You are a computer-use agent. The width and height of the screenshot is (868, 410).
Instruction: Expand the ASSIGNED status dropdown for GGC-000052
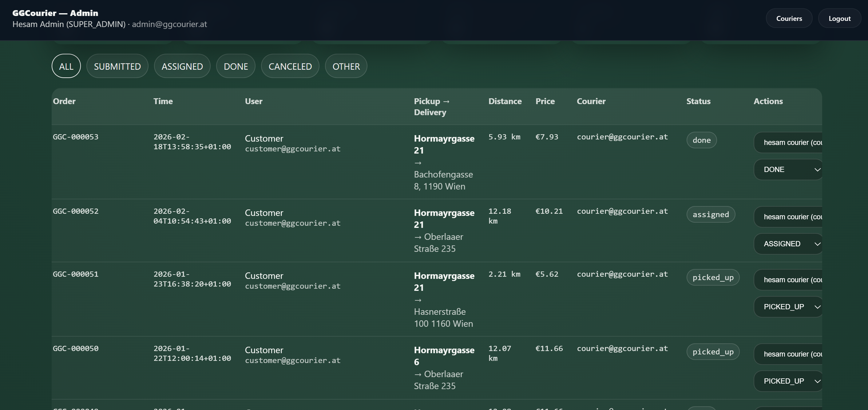[x=788, y=243]
